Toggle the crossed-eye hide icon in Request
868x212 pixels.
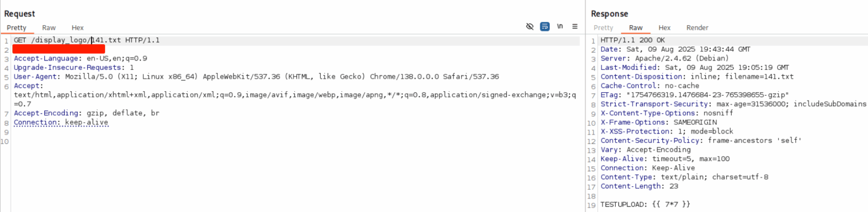530,27
